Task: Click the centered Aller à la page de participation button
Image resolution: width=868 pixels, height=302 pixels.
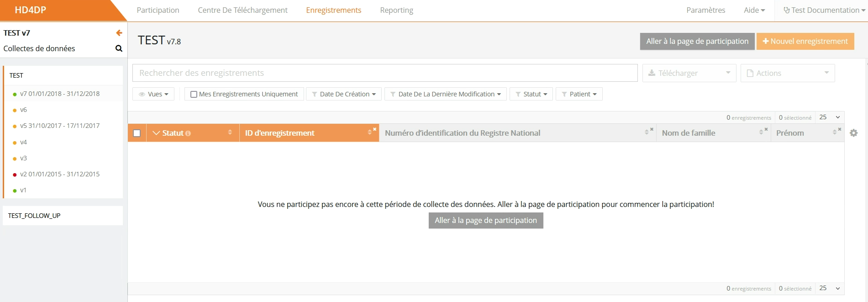Action: pyautogui.click(x=485, y=220)
